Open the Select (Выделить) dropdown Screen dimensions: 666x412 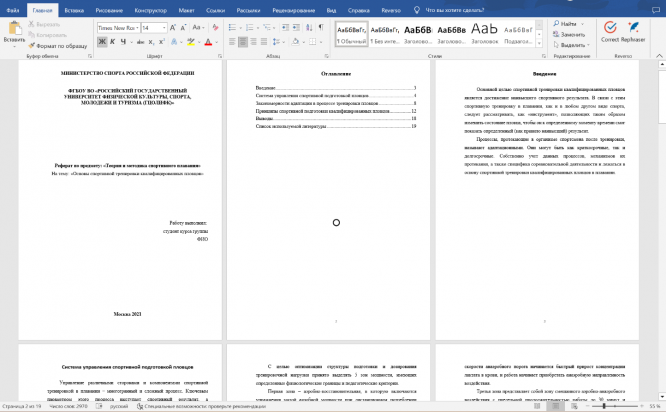point(572,45)
